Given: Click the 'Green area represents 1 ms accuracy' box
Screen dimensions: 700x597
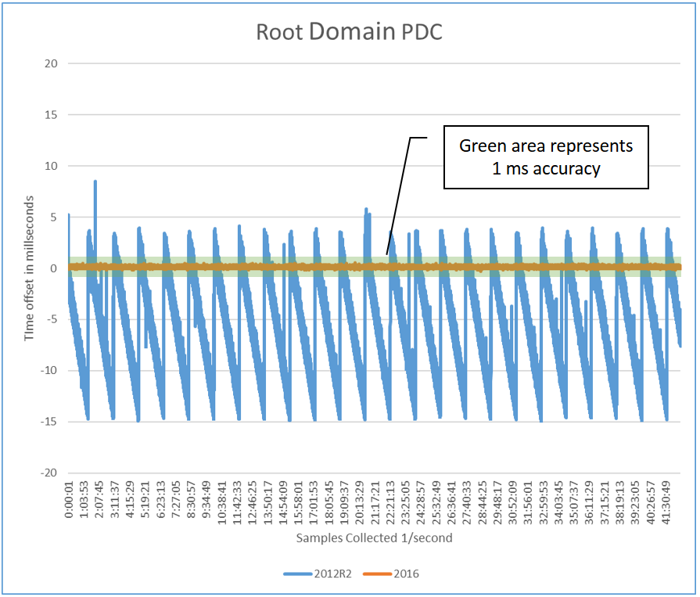Looking at the screenshot, I should (x=545, y=157).
